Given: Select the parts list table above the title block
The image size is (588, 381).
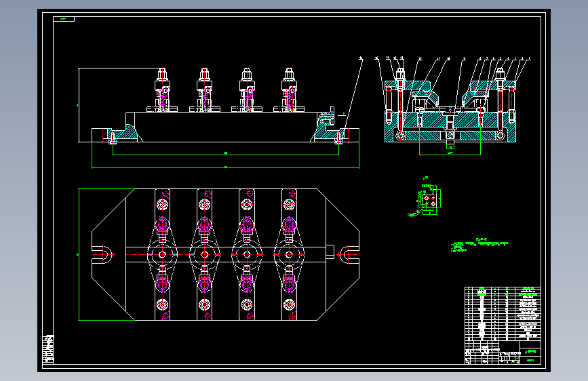Looking at the screenshot, I should (x=503, y=313).
